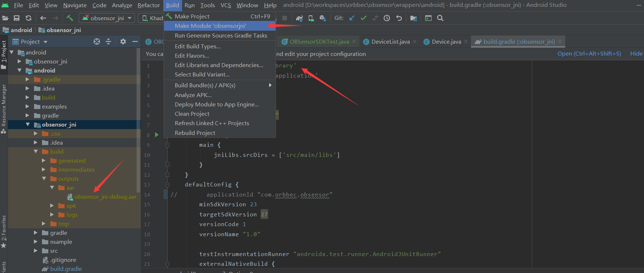644x273 pixels.
Task: Click the Git Rollback undo icon
Action: tap(399, 18)
